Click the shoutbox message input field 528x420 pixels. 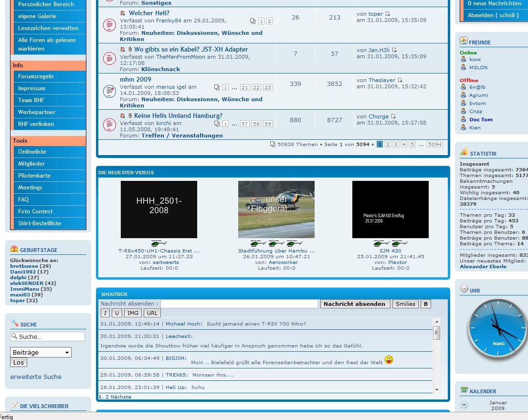tap(239, 304)
